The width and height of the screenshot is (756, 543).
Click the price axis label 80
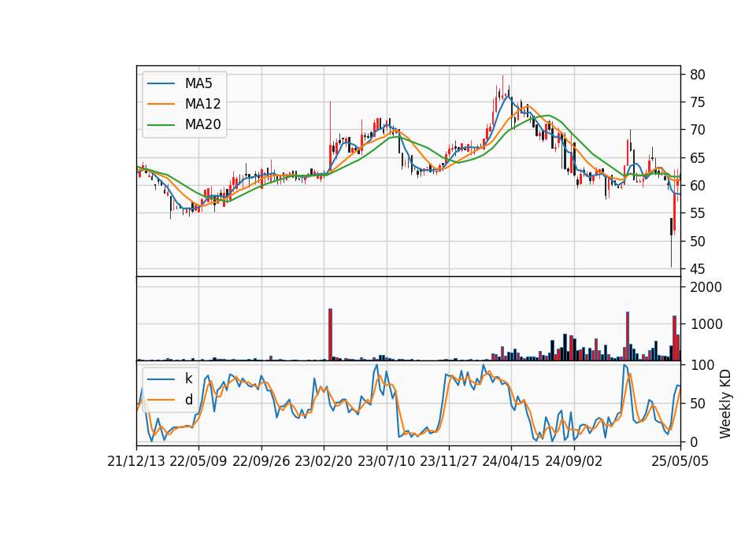(697, 75)
